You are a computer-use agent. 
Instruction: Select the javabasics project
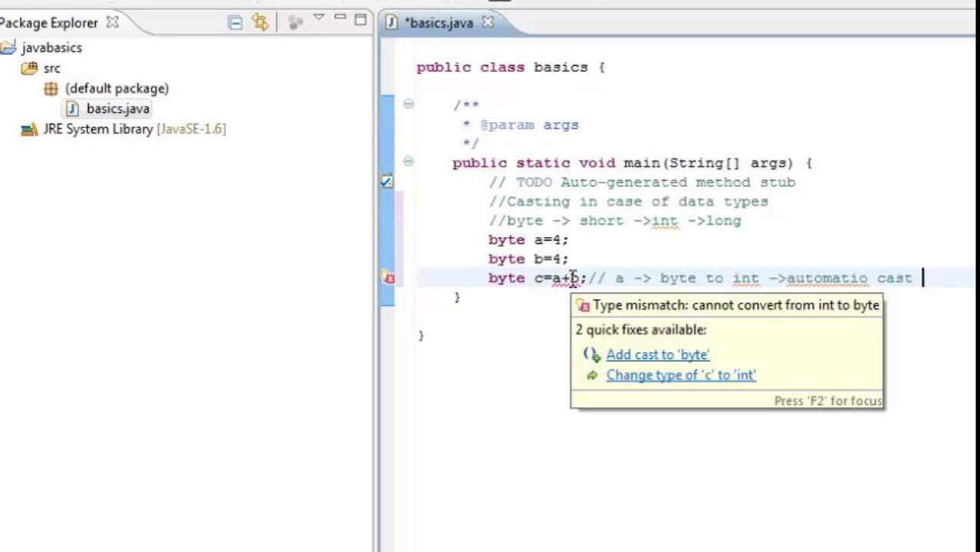click(51, 48)
